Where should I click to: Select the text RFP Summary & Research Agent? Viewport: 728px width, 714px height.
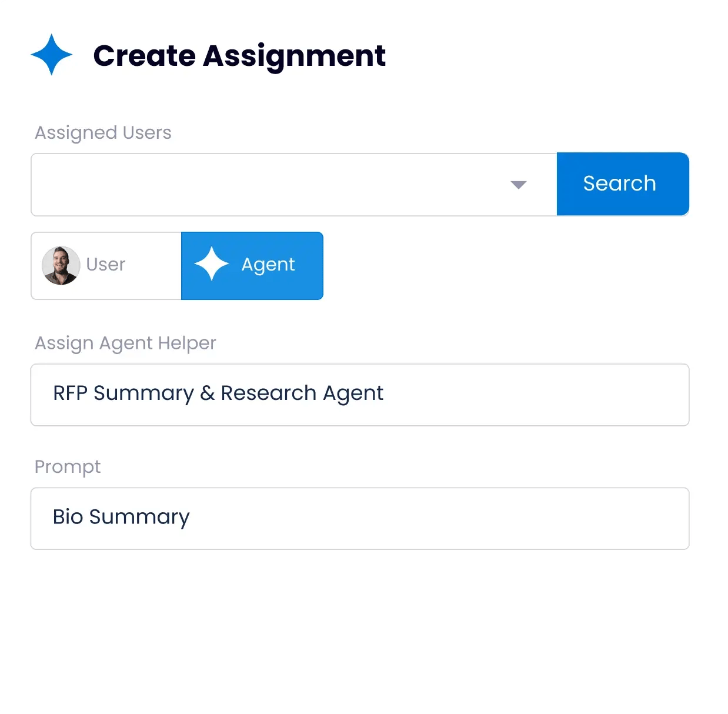coord(218,393)
